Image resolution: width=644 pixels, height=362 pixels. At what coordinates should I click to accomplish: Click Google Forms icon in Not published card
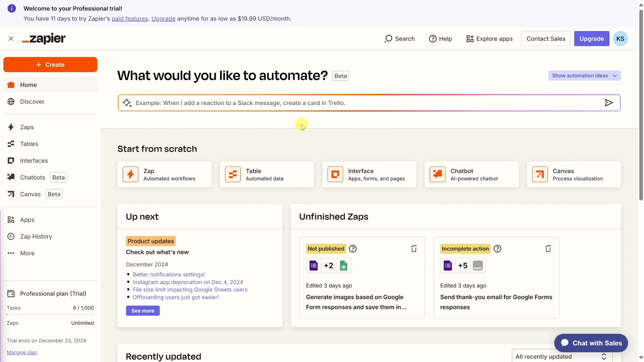point(314,265)
